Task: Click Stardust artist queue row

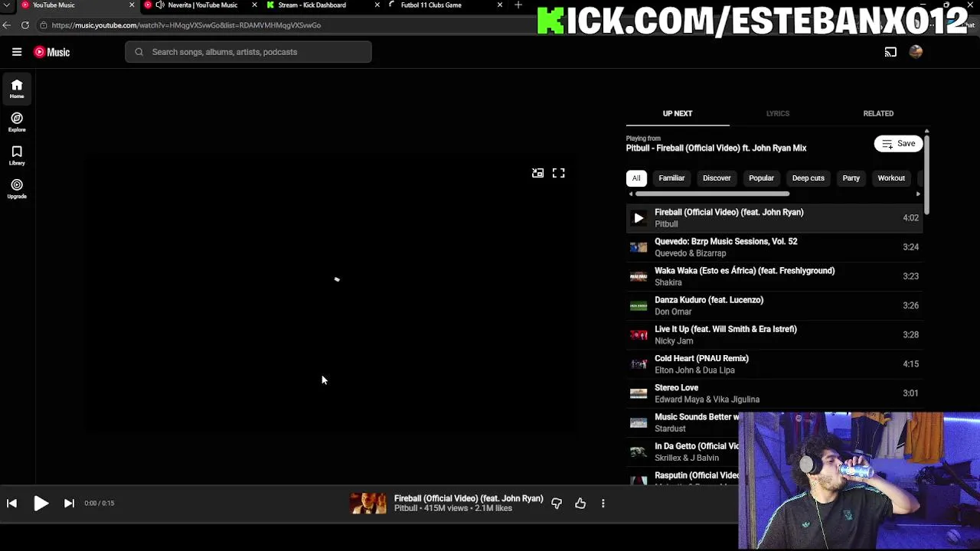Action: 683,422
